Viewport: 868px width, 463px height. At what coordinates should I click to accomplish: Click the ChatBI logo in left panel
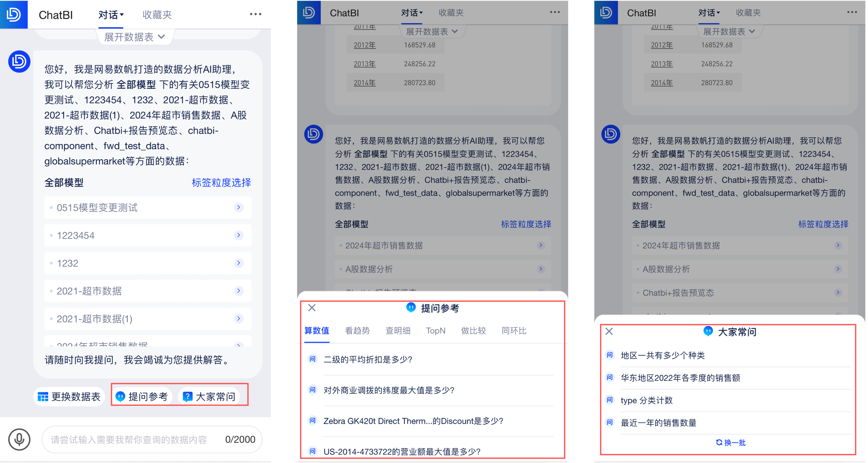(x=14, y=14)
